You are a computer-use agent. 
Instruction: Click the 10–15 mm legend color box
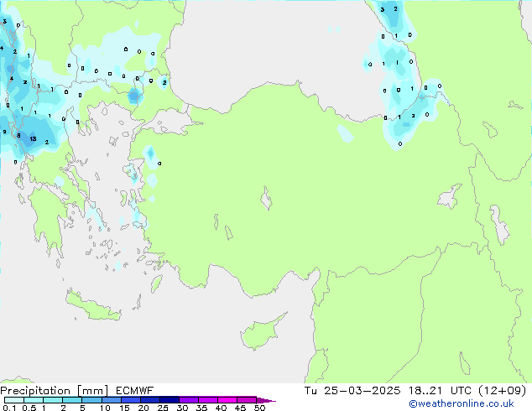[112, 400]
